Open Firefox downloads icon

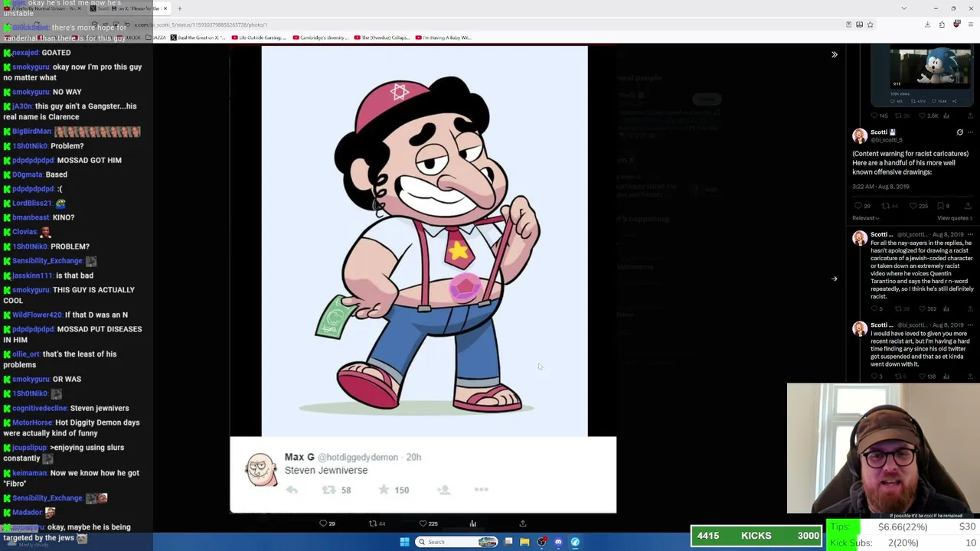tap(927, 24)
